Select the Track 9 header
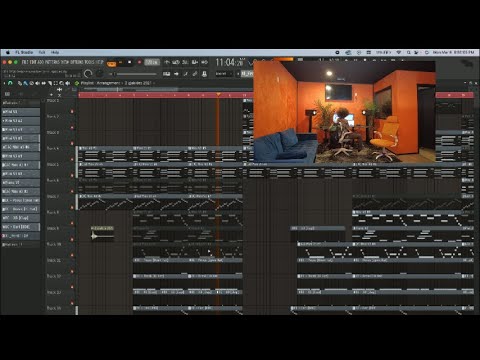Screen dimensions: 480x360 pos(60,234)
